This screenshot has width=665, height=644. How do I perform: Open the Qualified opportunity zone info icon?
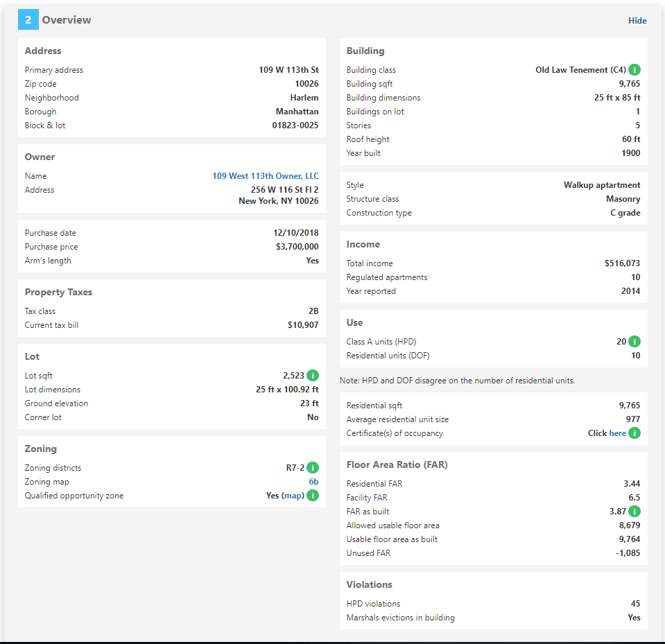(x=312, y=495)
